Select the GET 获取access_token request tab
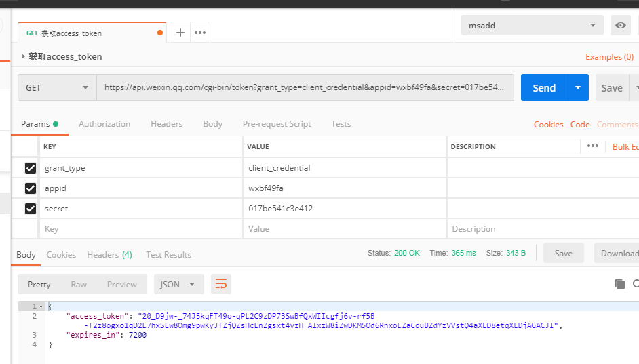639x364 pixels. pos(92,33)
